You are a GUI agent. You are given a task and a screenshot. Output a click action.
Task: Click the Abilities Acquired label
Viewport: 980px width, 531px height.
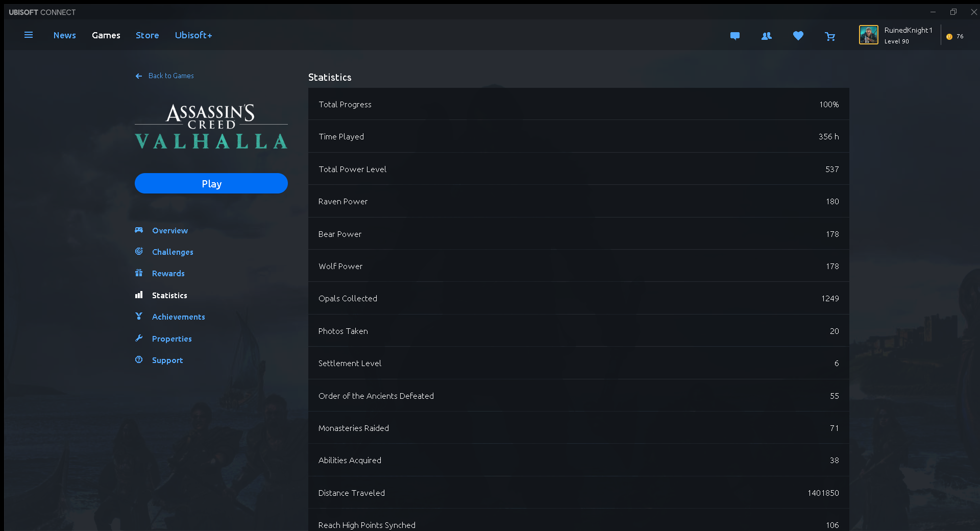(x=350, y=461)
